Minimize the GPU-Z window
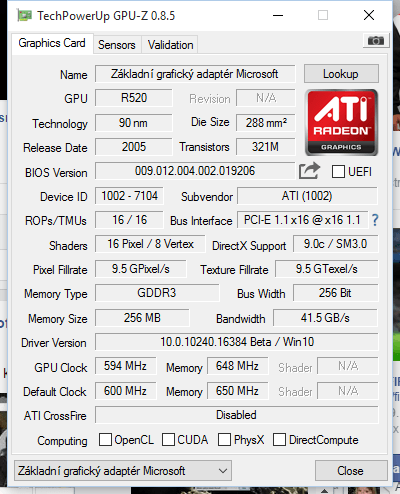 pos(278,15)
